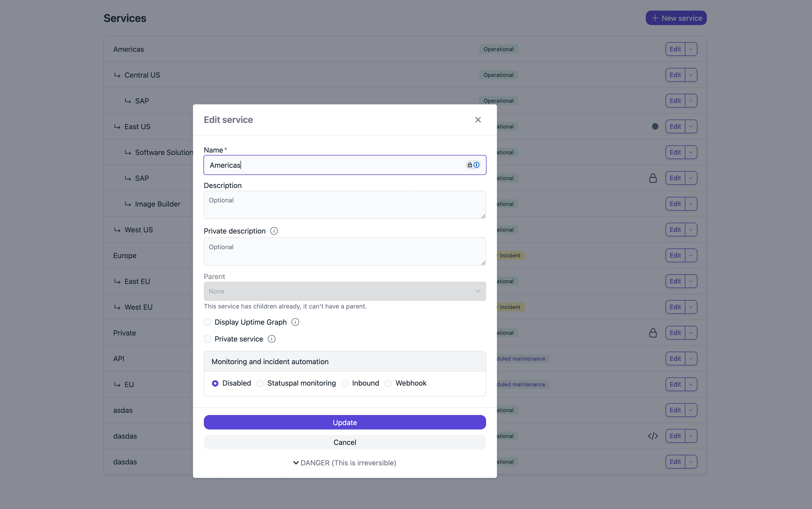Click the Update button
Screen dimensions: 812x509
point(344,422)
